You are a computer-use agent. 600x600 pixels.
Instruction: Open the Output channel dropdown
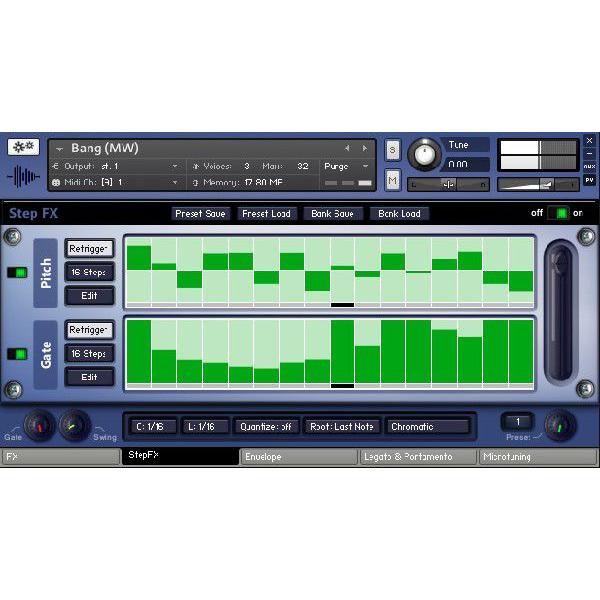click(x=174, y=166)
